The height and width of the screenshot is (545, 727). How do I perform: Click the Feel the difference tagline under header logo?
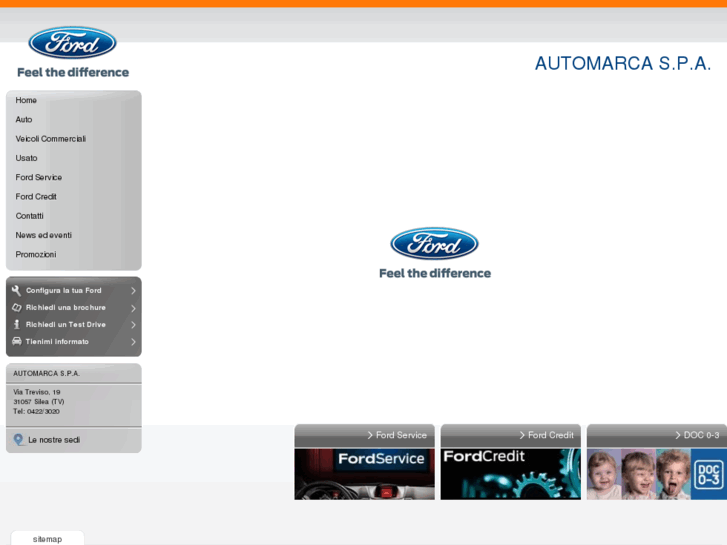click(x=73, y=72)
